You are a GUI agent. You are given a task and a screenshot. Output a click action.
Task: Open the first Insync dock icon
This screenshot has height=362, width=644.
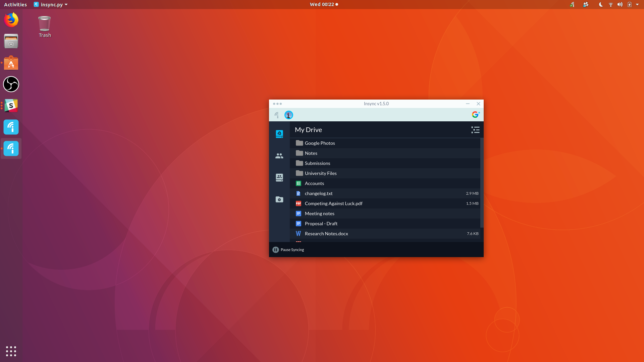[x=11, y=127]
